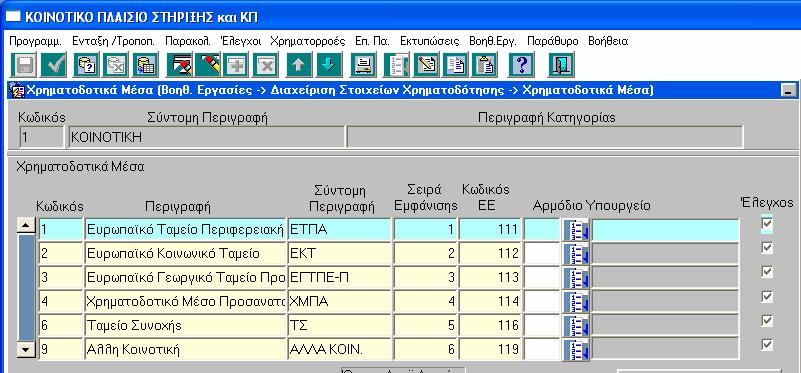Open the Χρηματορροές menu

[x=308, y=41]
